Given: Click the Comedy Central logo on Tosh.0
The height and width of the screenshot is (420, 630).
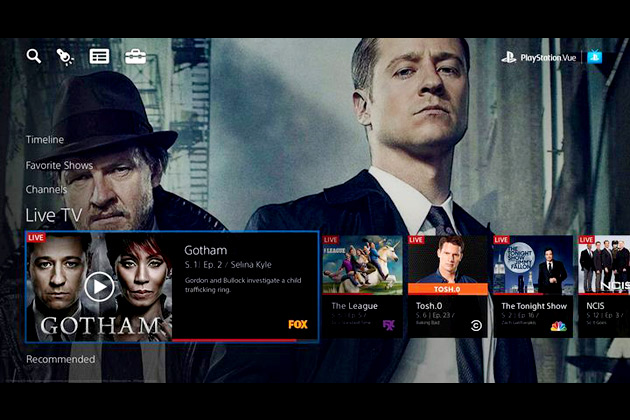Looking at the screenshot, I should point(476,326).
